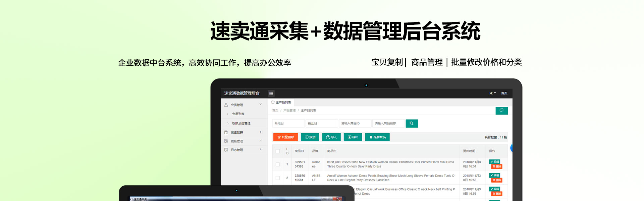Edit the ANSELF product row
Image resolution: width=644 pixels, height=201 pixels.
pyautogui.click(x=495, y=176)
